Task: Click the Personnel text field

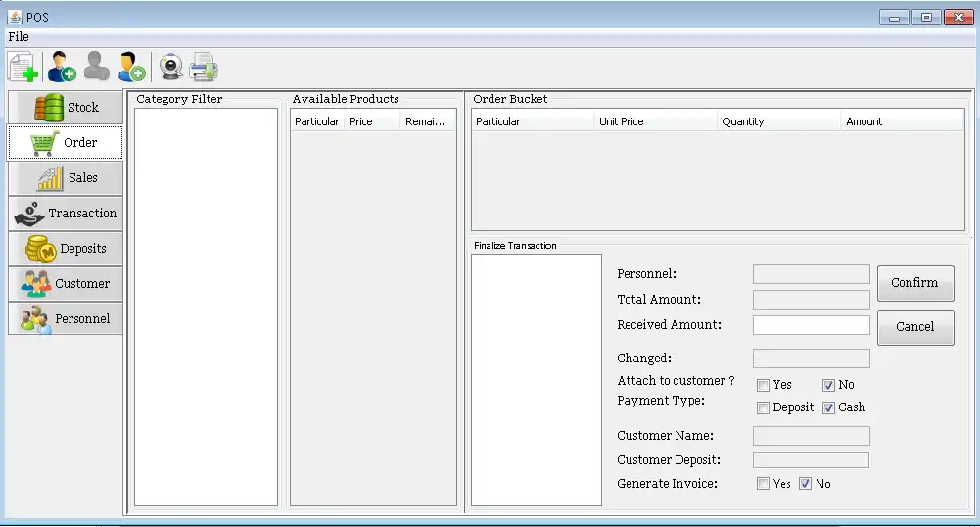Action: coord(812,274)
